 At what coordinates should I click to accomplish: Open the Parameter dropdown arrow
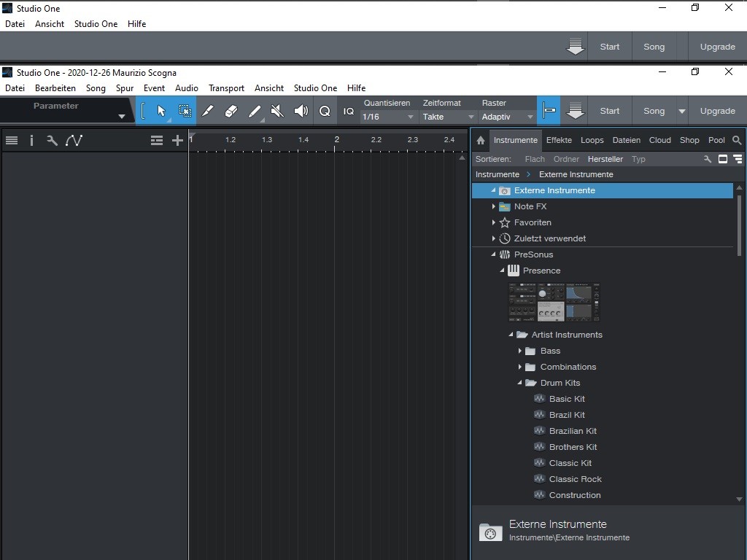point(122,117)
